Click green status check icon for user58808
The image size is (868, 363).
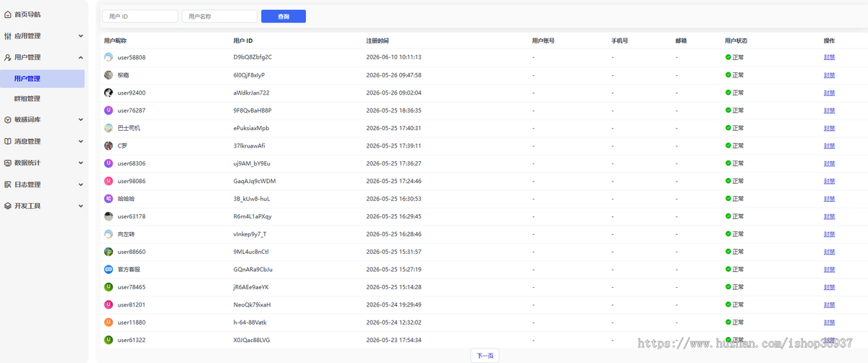[728, 57]
